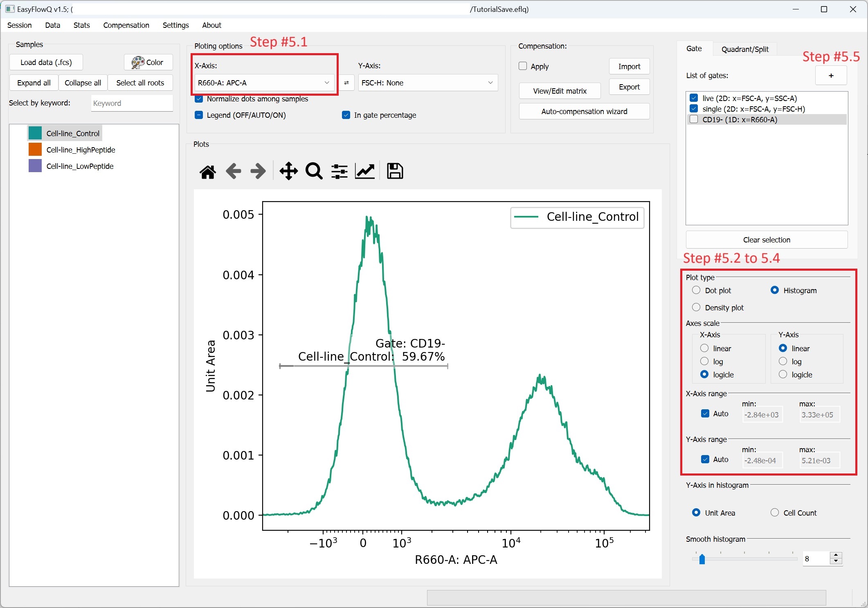Open the Settings menu
The image size is (868, 608).
click(176, 25)
